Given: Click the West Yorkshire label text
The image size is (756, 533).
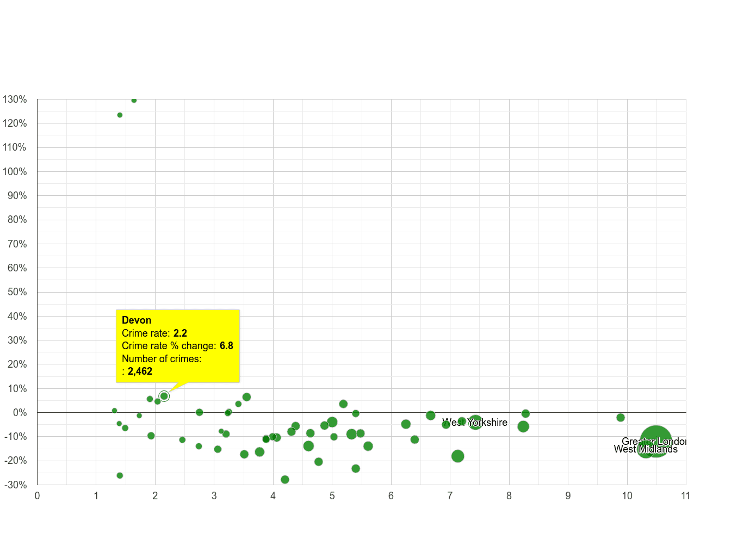Looking at the screenshot, I should [x=475, y=423].
